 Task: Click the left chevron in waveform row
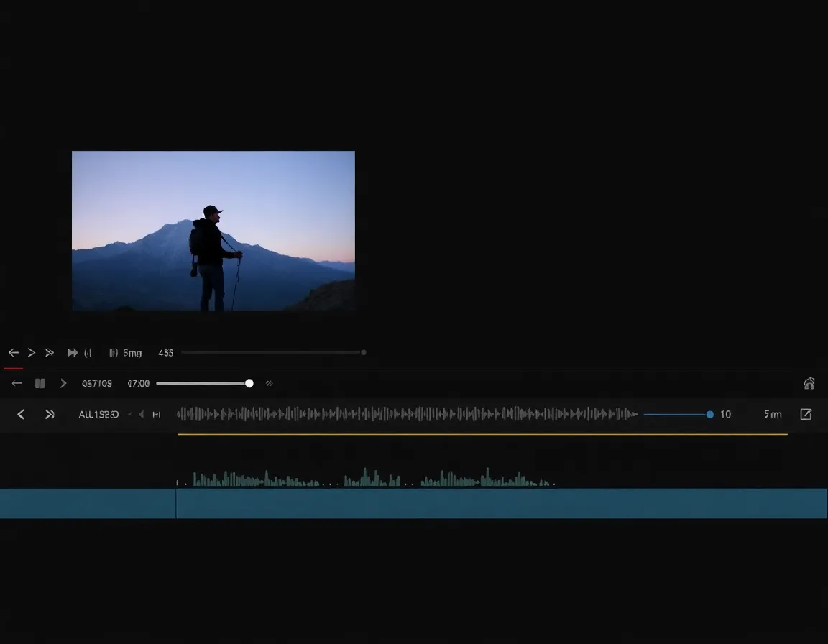coord(21,414)
